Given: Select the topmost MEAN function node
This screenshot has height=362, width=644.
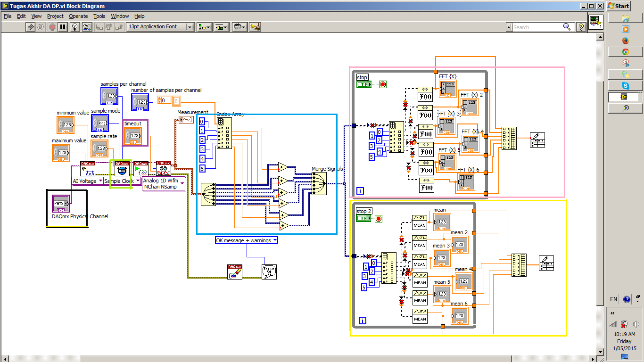Looking at the screenshot, I should click(420, 222).
